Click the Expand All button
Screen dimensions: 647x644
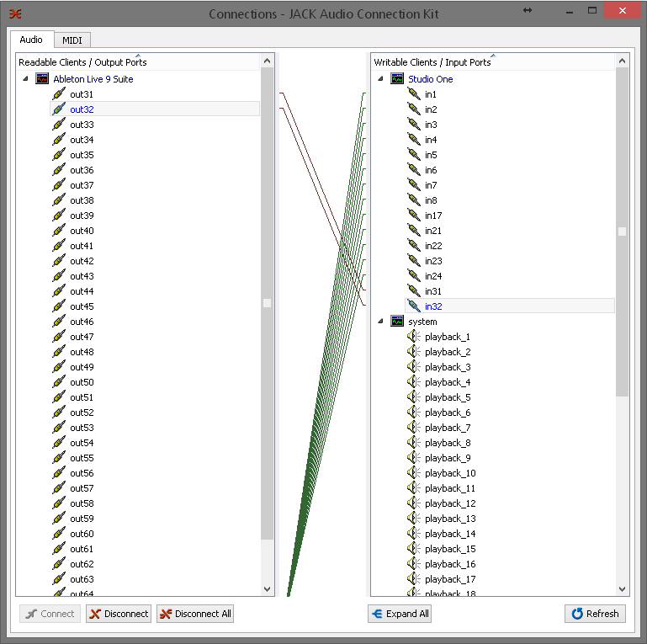400,614
